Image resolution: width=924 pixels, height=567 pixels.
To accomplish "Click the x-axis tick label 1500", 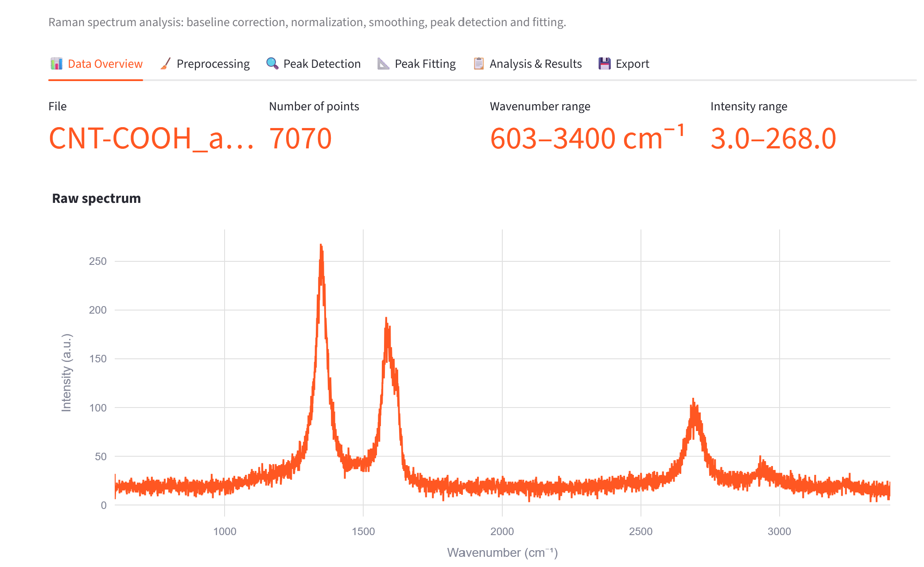I will (363, 532).
